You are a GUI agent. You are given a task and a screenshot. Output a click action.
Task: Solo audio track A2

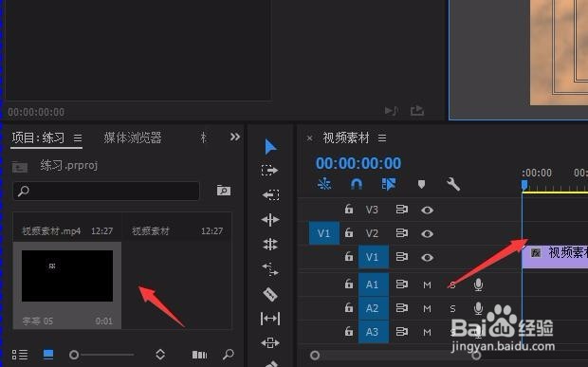(452, 309)
